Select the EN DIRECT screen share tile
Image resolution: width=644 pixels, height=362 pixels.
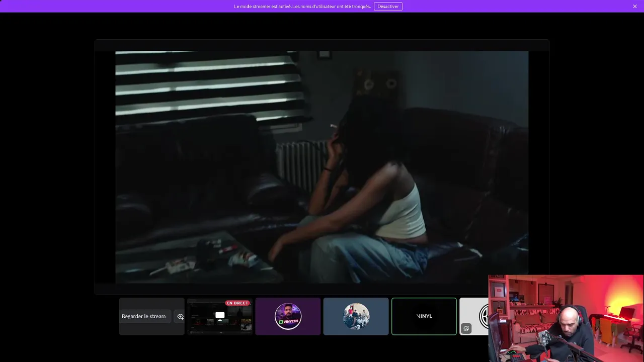[220, 316]
